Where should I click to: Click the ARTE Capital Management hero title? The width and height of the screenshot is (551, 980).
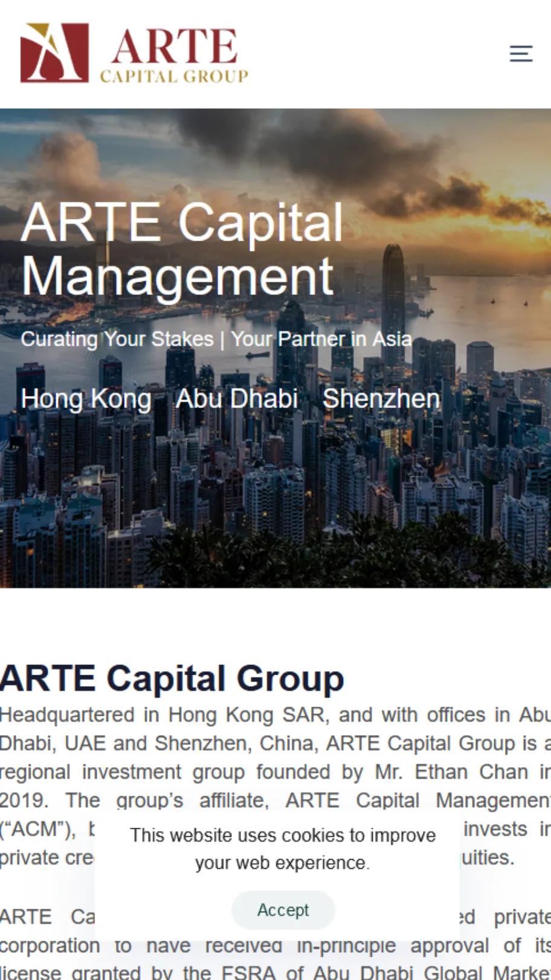182,249
